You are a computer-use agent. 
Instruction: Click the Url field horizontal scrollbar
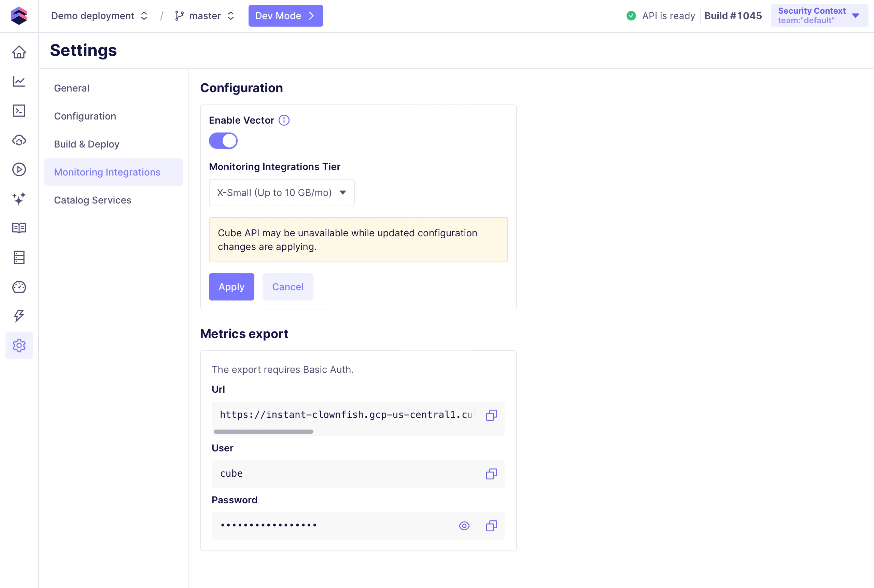[263, 432]
